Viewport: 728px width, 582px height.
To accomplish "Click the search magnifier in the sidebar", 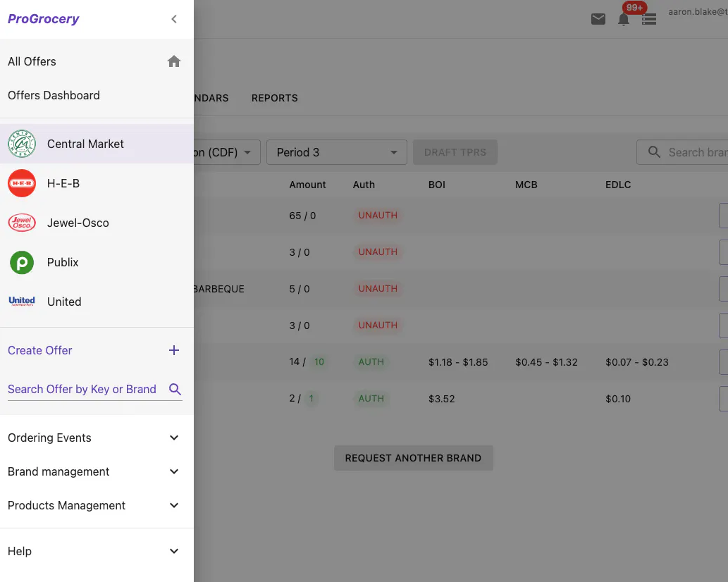I will pyautogui.click(x=175, y=389).
